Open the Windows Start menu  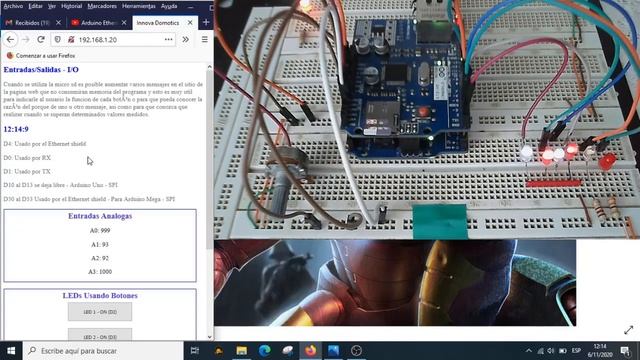[x=11, y=351]
